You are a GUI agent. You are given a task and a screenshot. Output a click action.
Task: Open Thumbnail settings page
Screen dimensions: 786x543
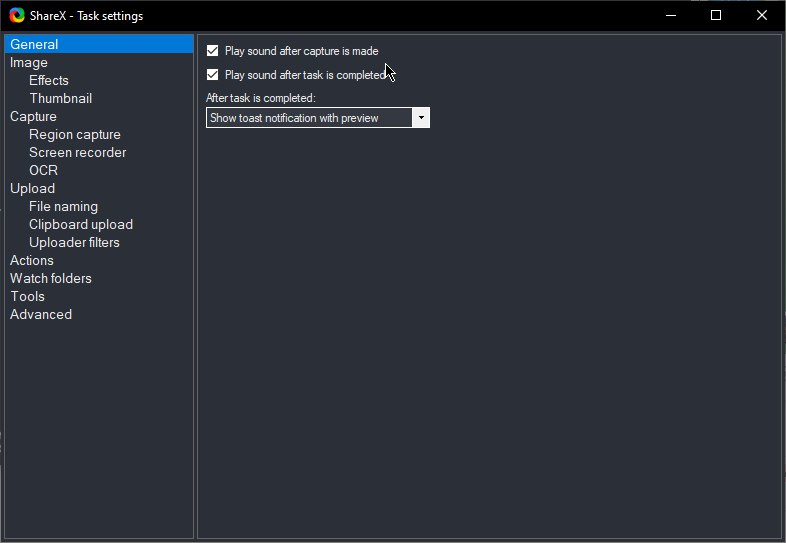pos(60,98)
